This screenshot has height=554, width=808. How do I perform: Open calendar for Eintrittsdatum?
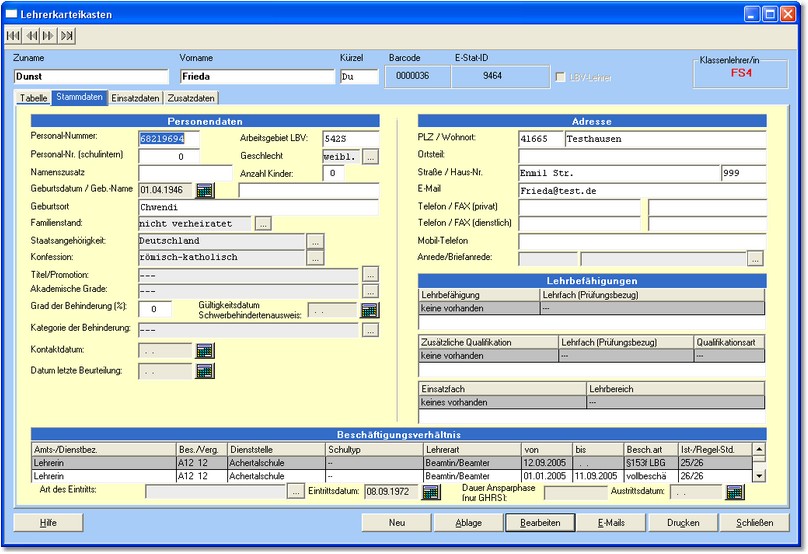tap(431, 492)
